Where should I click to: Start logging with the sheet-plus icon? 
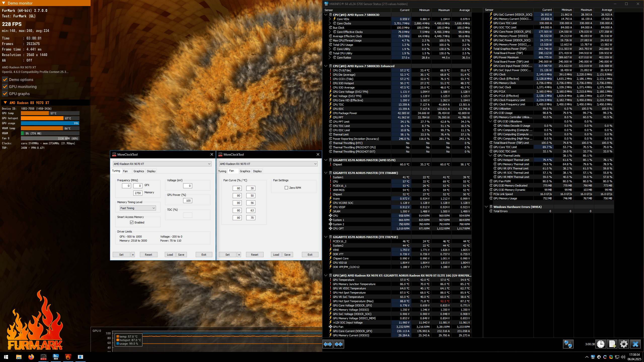coord(612,344)
